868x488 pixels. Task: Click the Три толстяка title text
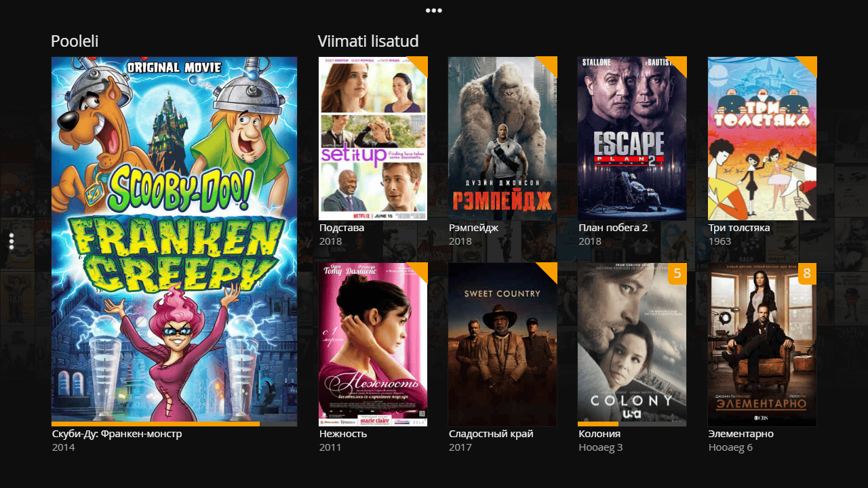[x=739, y=228]
